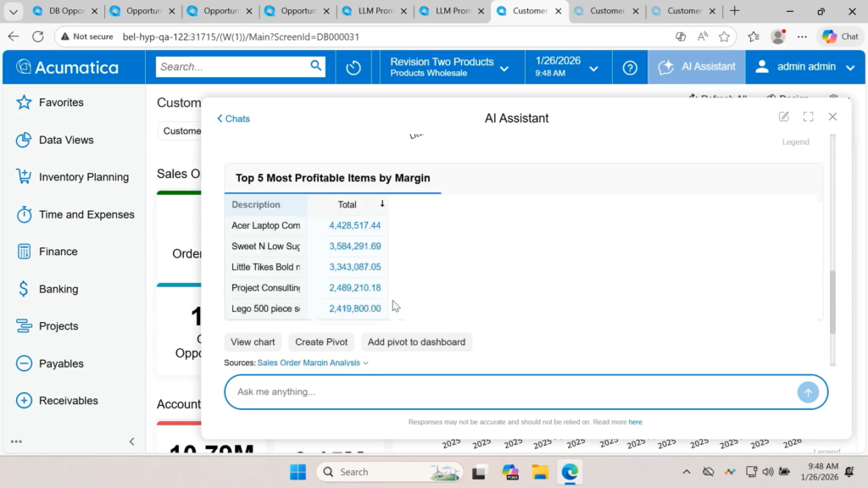This screenshot has width=868, height=488.
Task: Click the Ask me anything input field
Action: coord(509,392)
